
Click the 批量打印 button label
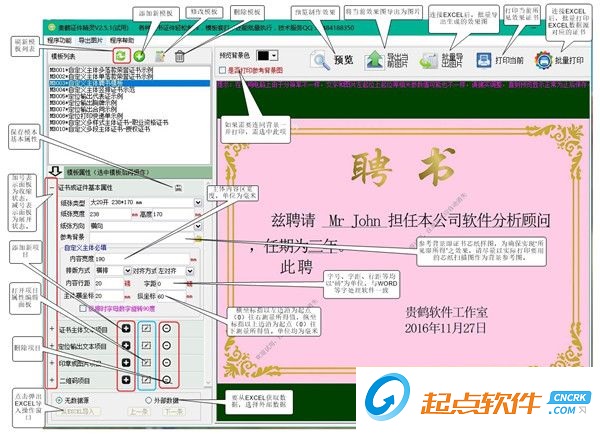click(x=569, y=60)
